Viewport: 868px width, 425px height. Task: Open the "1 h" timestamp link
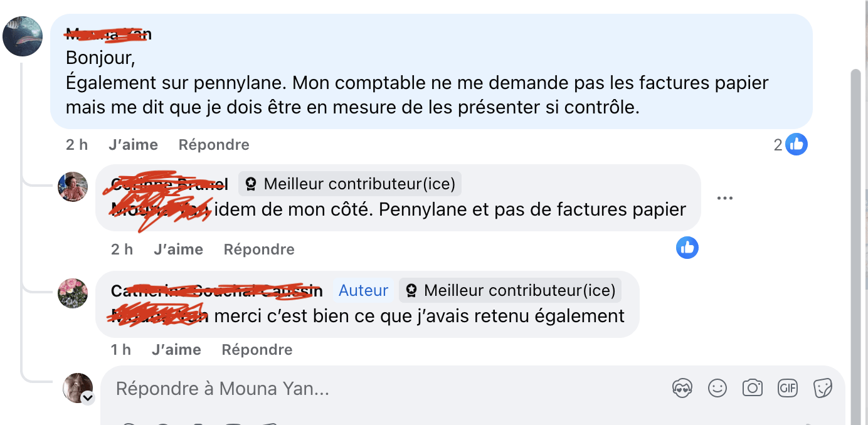pyautogui.click(x=121, y=350)
